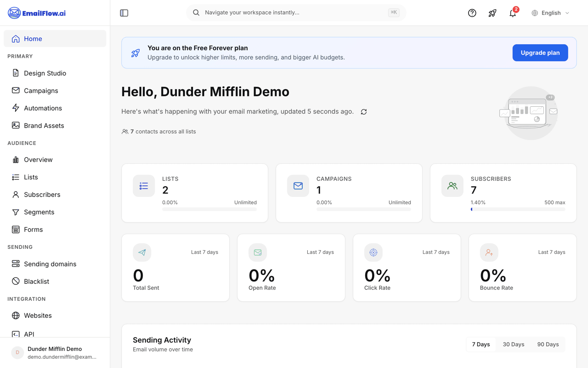Screen dimensions: 588x368
Task: Go to Home in sidebar
Action: [55, 39]
